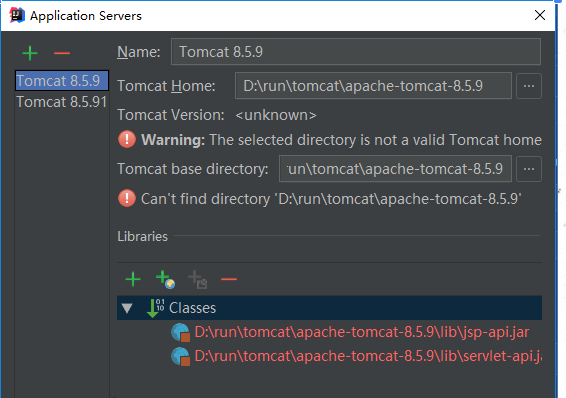Click the Name label

tap(139, 52)
